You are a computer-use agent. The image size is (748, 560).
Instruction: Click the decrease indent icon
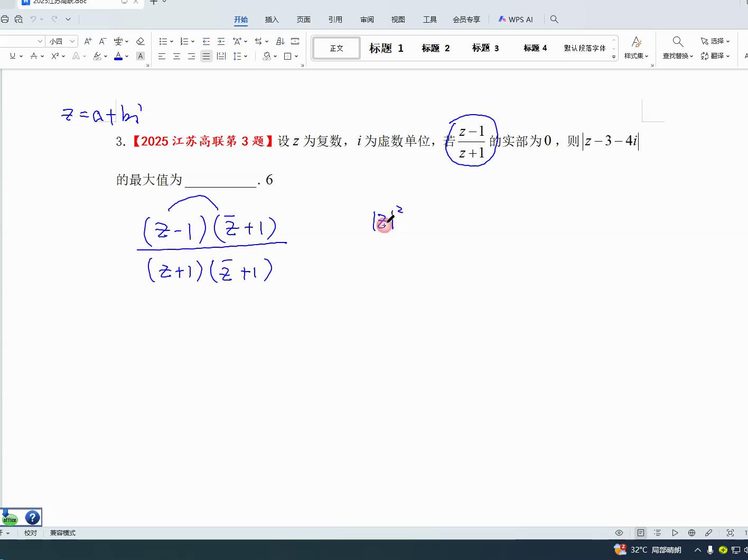(206, 41)
